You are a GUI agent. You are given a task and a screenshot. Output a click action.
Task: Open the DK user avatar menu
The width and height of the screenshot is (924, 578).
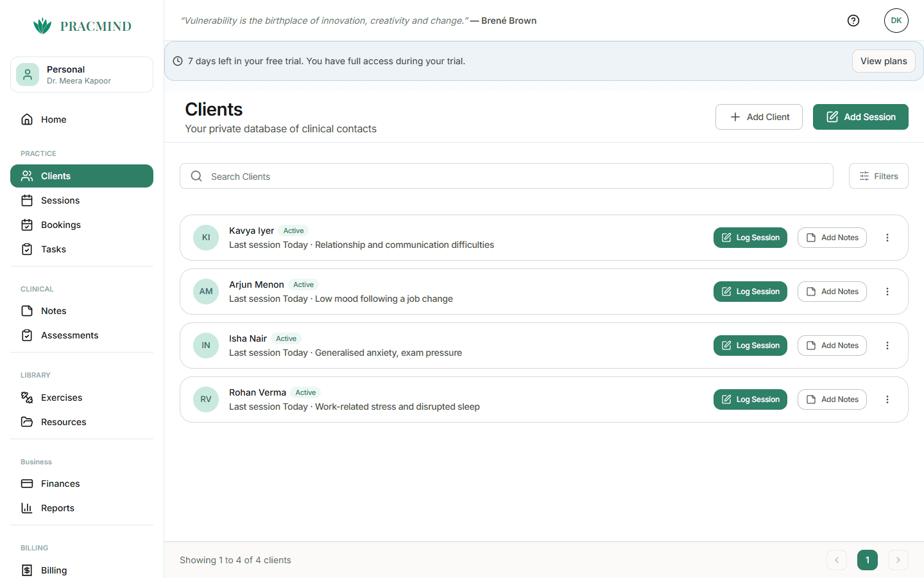click(896, 21)
